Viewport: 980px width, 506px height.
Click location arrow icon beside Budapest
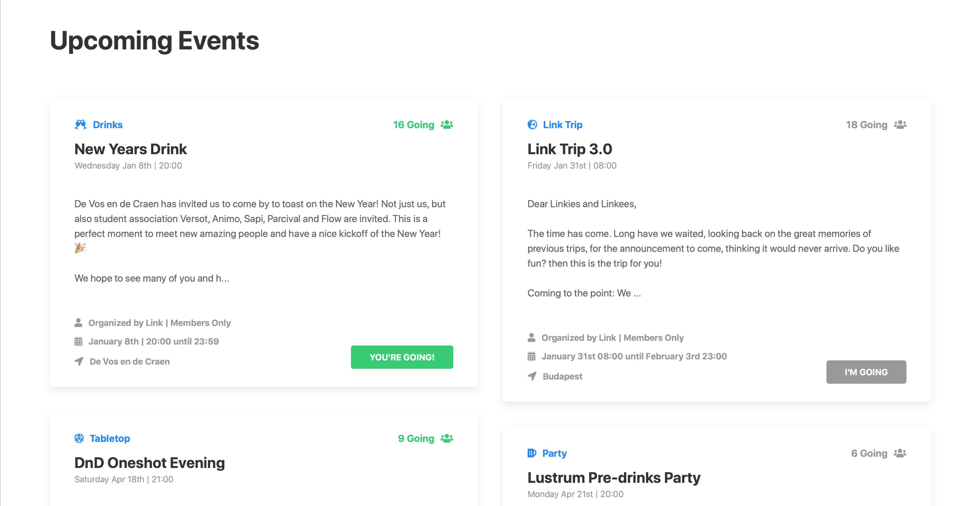click(x=532, y=376)
